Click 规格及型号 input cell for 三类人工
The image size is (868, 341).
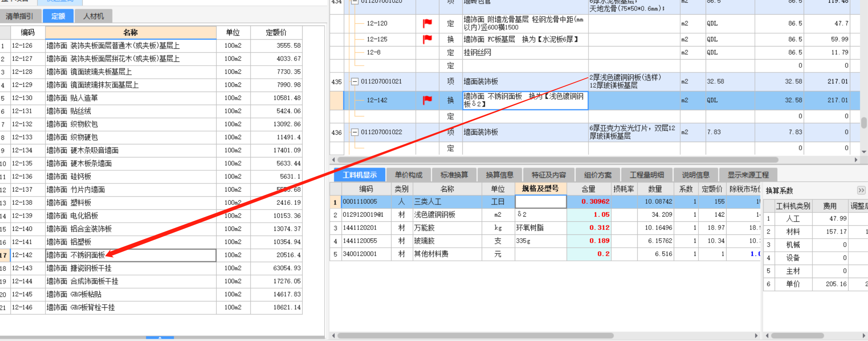[x=541, y=202]
